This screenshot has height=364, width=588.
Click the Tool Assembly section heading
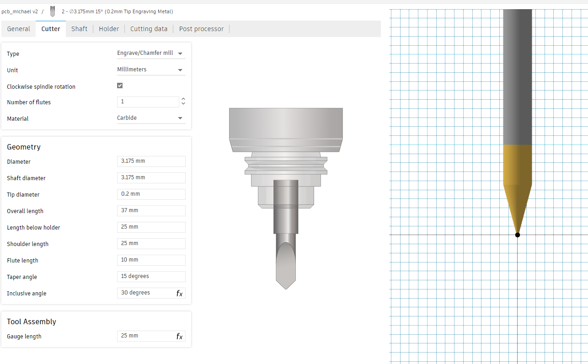32,321
